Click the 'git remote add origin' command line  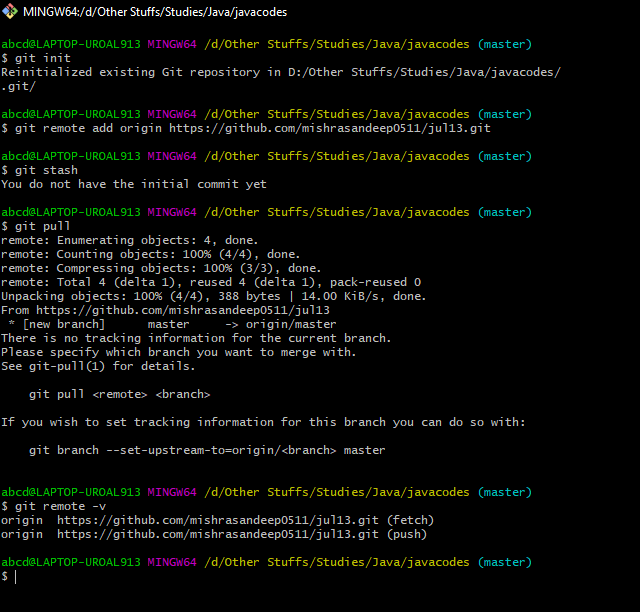[x=246, y=128]
